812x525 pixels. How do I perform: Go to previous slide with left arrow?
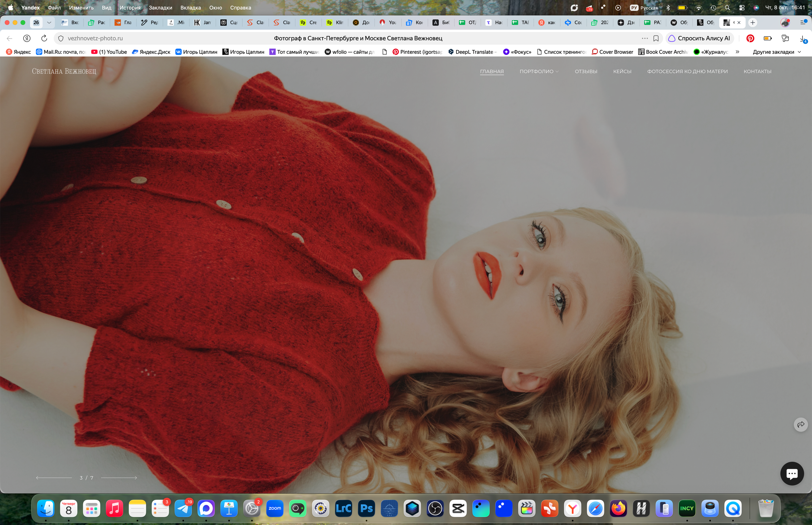[x=54, y=478]
